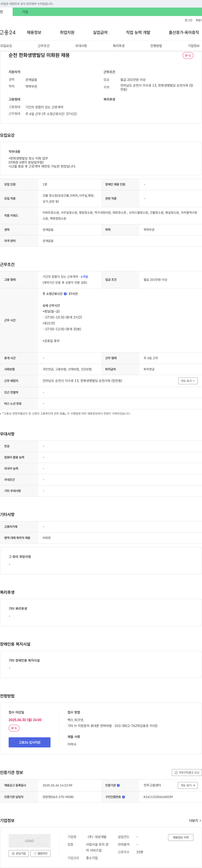Screen dimensions: 202x868
Task: Expand 지도 보기 for 근무 예정지
Action: click(188, 381)
